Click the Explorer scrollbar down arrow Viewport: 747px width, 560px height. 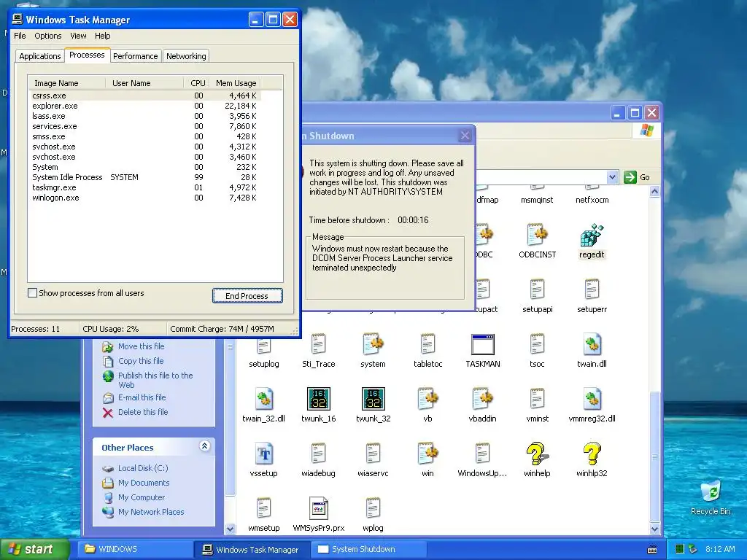[654, 529]
